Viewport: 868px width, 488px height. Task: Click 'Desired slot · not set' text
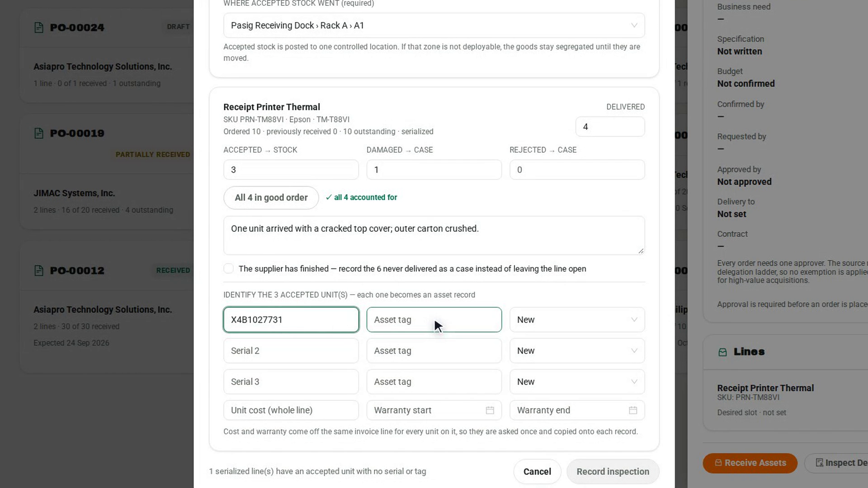click(x=751, y=413)
